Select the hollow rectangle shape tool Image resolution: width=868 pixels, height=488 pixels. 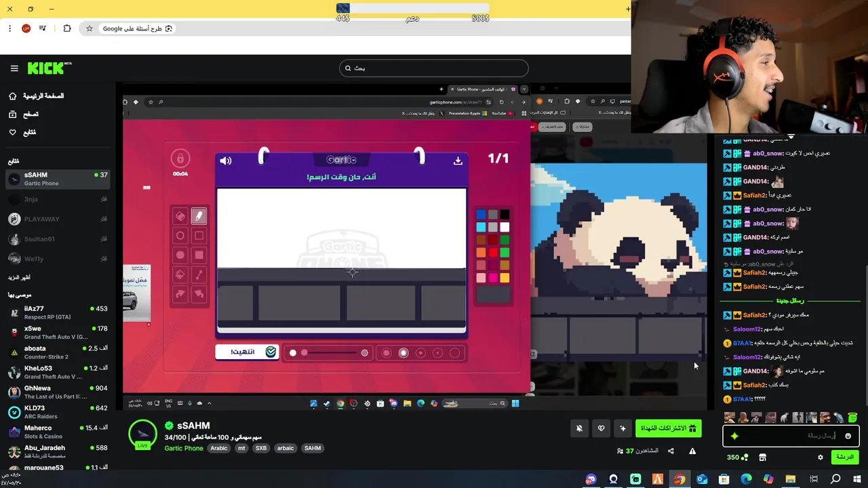pos(199,236)
